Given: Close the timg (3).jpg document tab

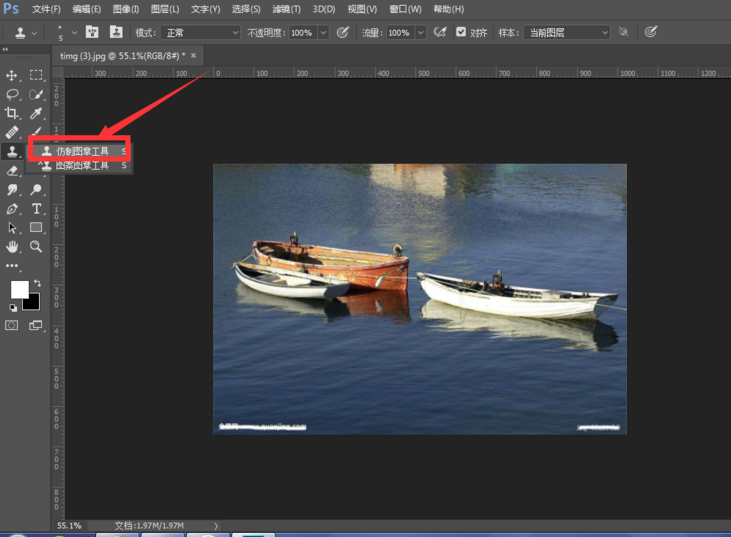Looking at the screenshot, I should [x=194, y=56].
